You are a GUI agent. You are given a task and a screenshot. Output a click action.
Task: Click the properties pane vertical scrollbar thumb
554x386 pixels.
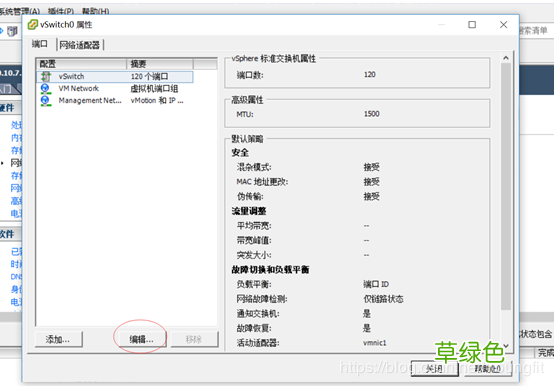506,186
